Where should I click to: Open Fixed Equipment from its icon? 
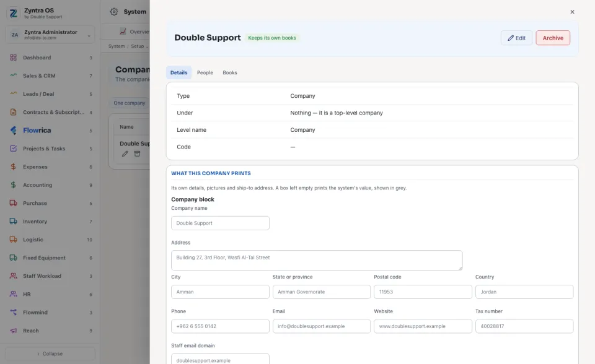pyautogui.click(x=13, y=258)
